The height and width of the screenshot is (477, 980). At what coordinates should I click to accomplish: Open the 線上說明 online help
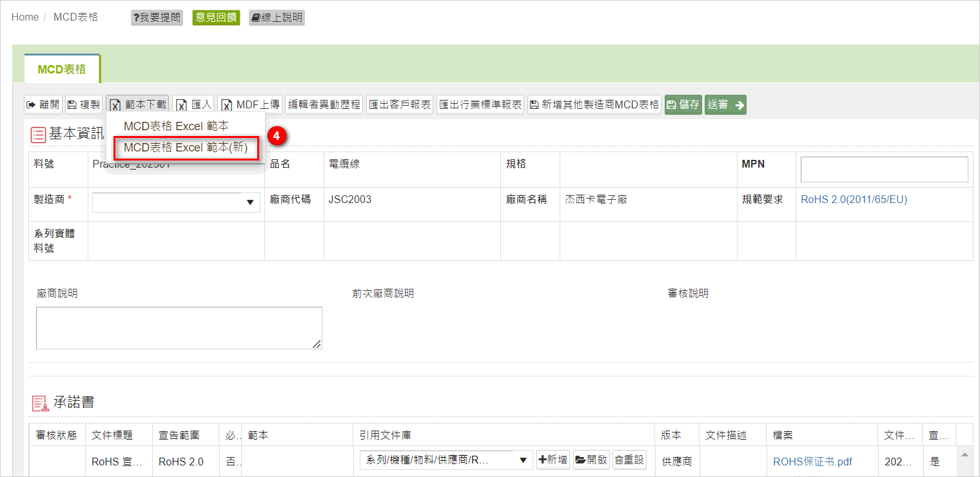click(277, 17)
